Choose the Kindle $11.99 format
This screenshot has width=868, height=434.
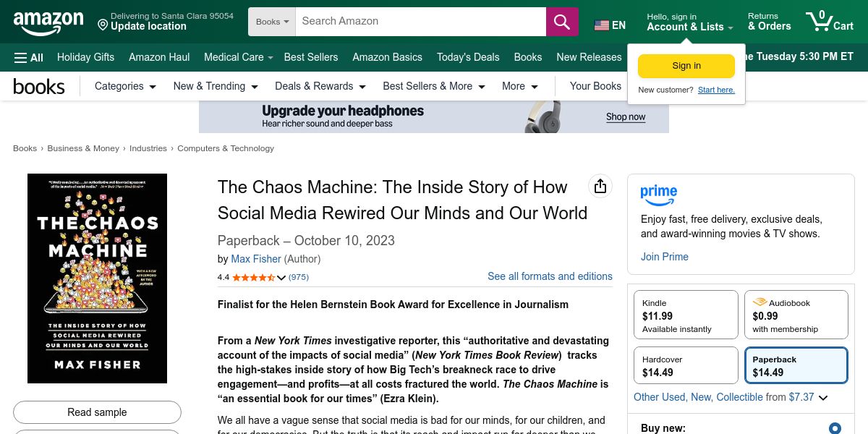pyautogui.click(x=686, y=315)
